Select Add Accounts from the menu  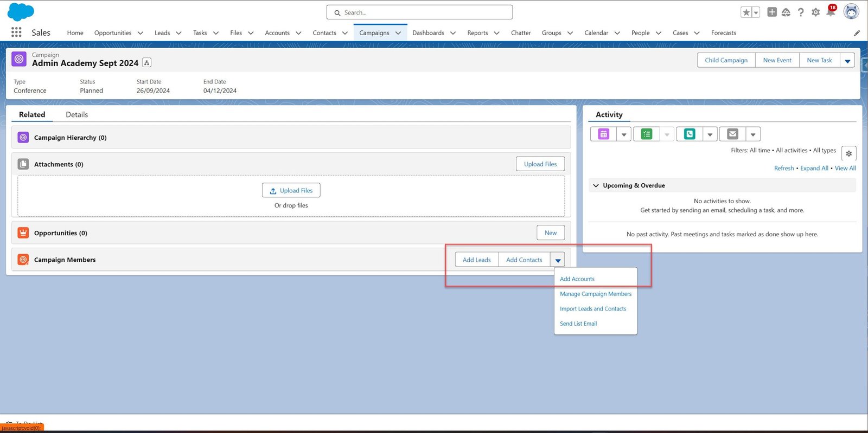pyautogui.click(x=577, y=279)
